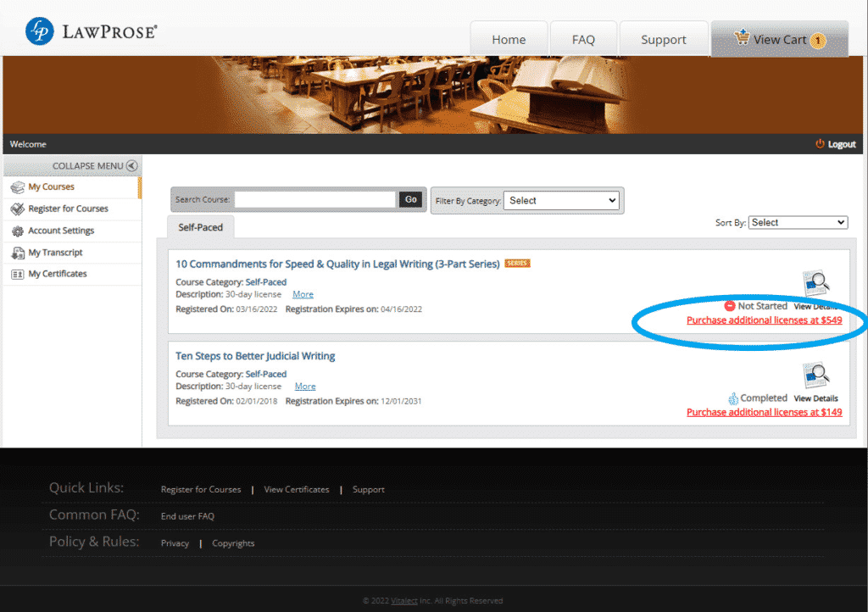Click View Details icon for 10 Commandments course
This screenshot has width=868, height=612.
(816, 283)
